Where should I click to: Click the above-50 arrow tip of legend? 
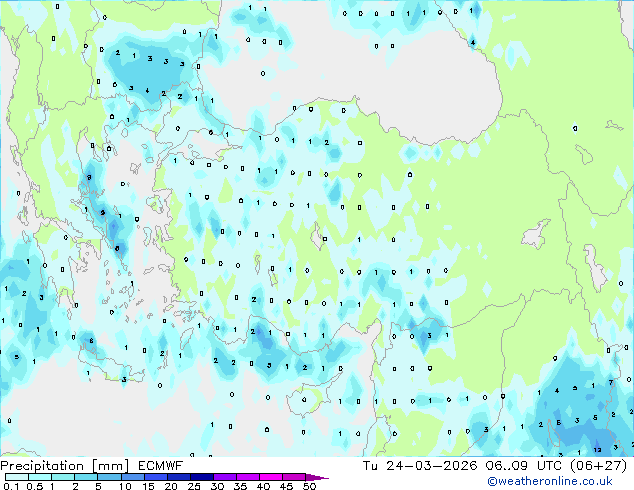317,477
